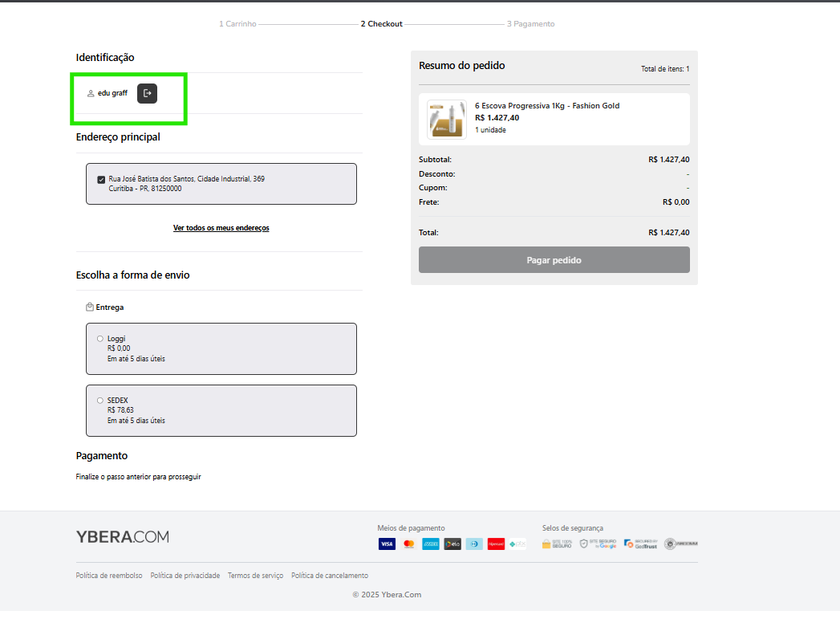Click step 2 Checkout

381,24
